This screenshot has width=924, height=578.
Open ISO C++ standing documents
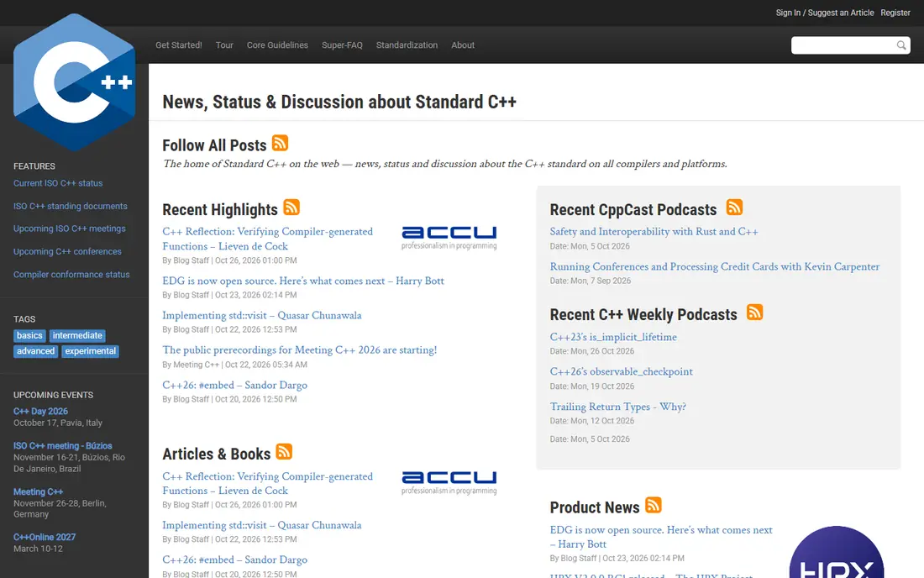[x=70, y=206]
